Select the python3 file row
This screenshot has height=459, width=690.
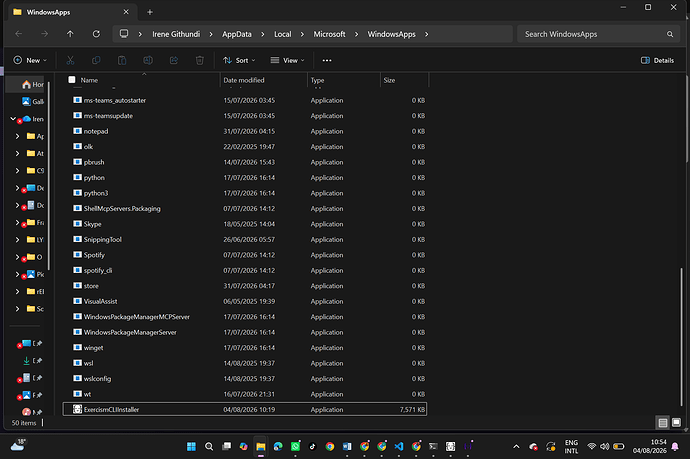tap(245, 193)
